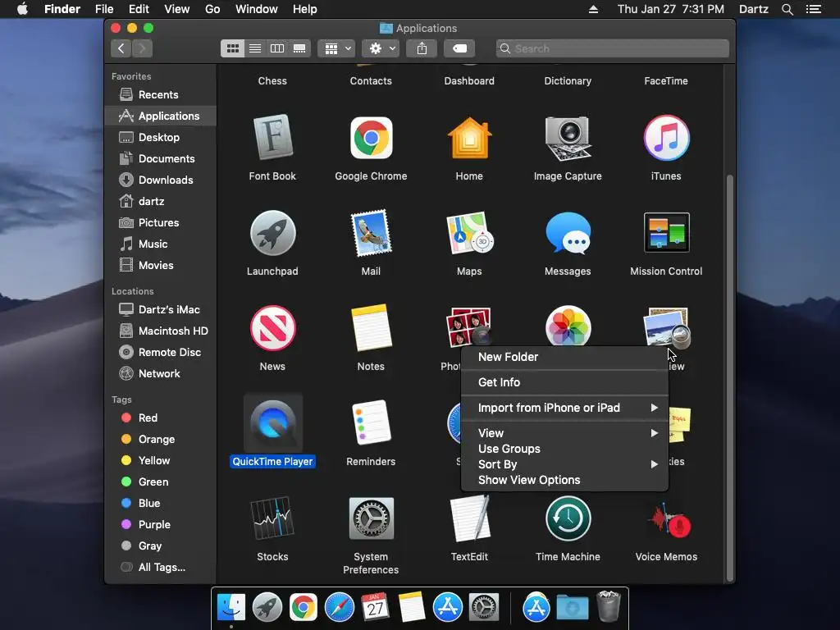Go back using the toolbar arrow
The height and width of the screenshot is (630, 840).
point(121,48)
